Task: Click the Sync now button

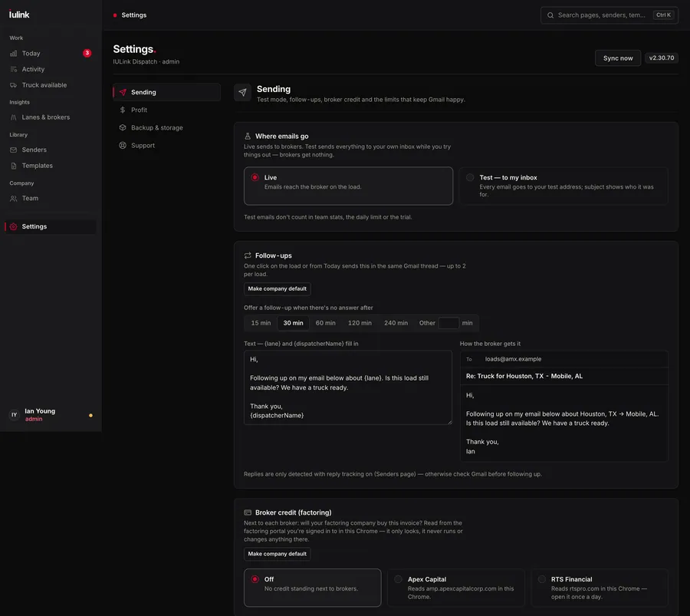Action: 618,58
